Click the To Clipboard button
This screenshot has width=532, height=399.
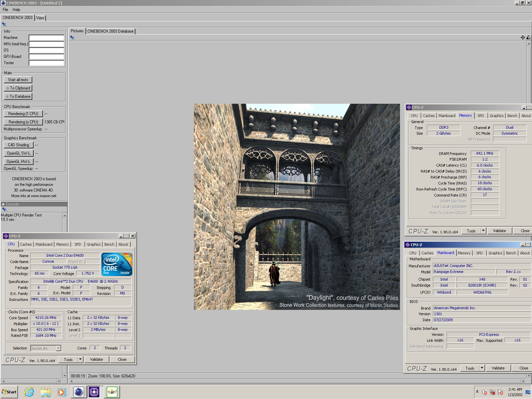pos(18,88)
